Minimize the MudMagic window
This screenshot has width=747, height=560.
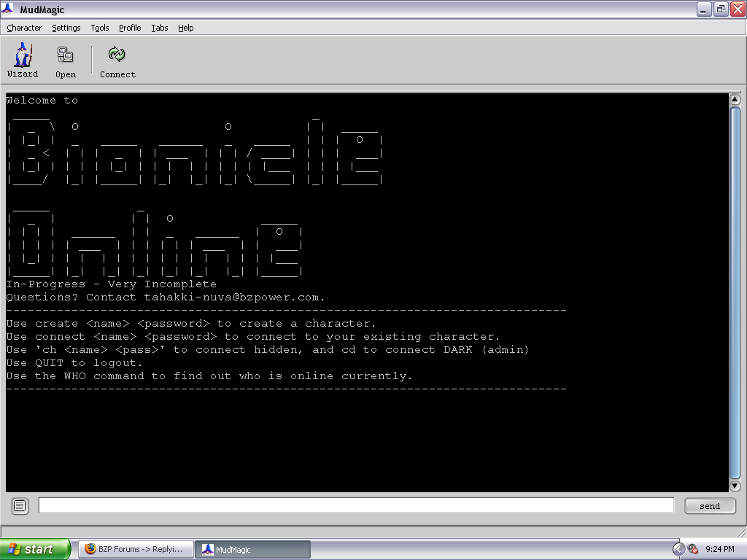[704, 9]
